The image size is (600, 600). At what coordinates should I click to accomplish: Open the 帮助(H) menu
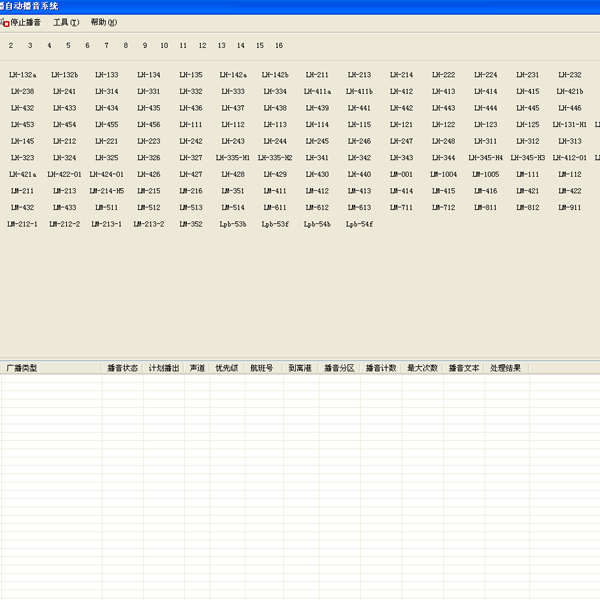[x=104, y=23]
